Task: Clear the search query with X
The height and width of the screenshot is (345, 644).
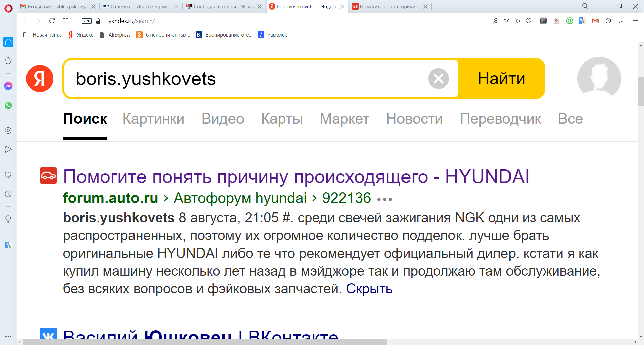Action: pos(438,79)
